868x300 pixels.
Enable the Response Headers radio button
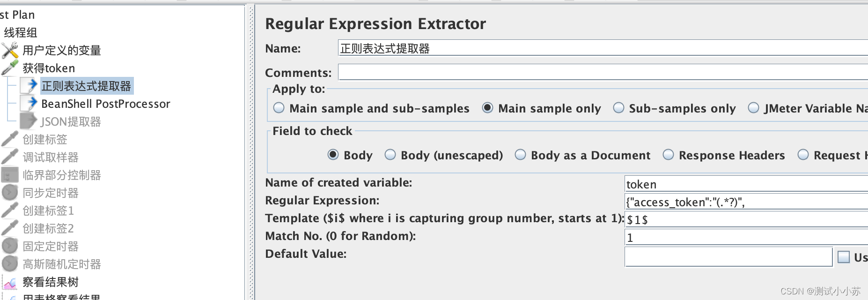[668, 155]
